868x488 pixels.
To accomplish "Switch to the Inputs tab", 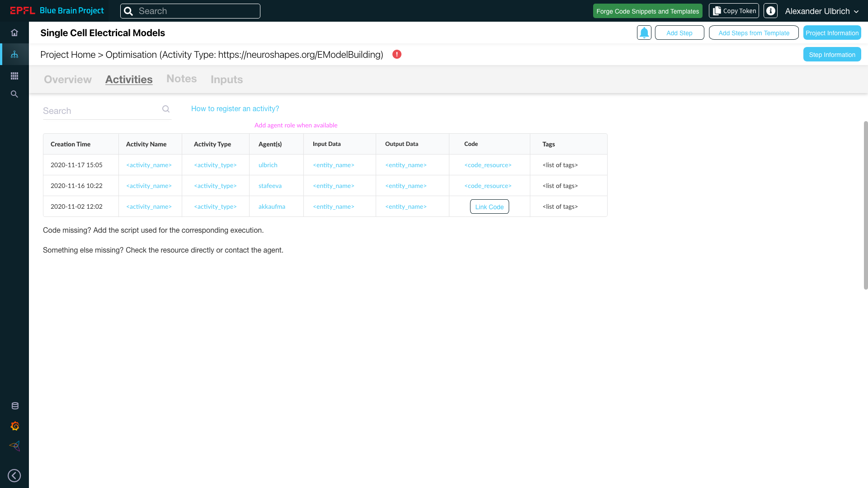I will click(x=226, y=80).
